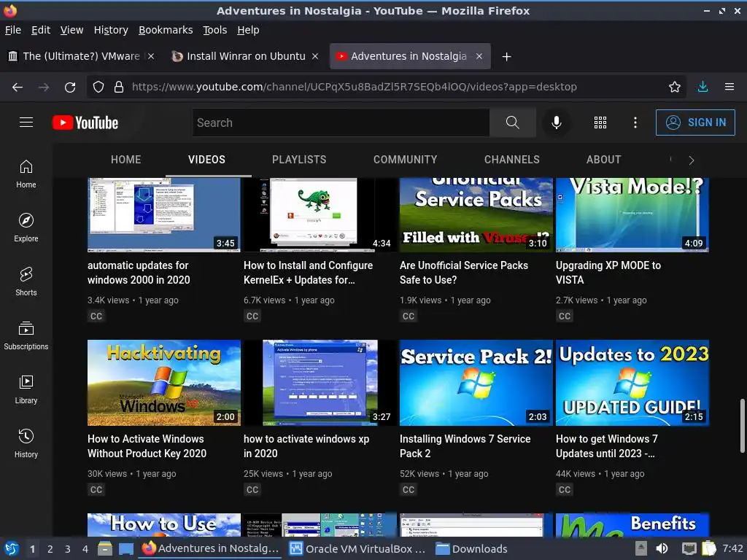Open Library in sidebar

click(26, 389)
